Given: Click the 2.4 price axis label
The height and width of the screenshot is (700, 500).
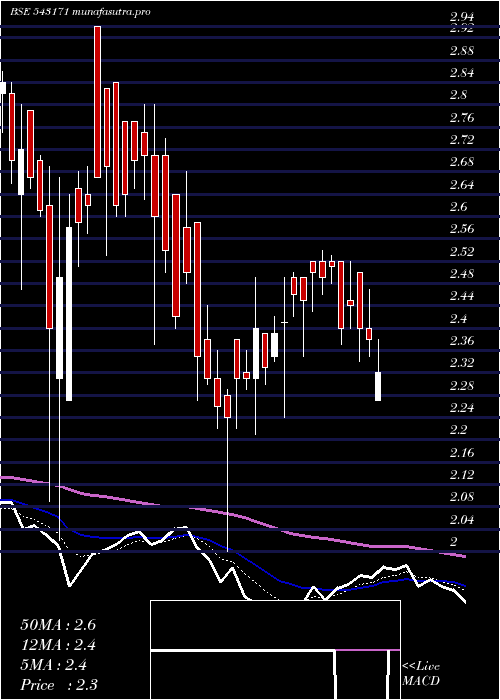Looking at the screenshot, I should click(458, 319).
